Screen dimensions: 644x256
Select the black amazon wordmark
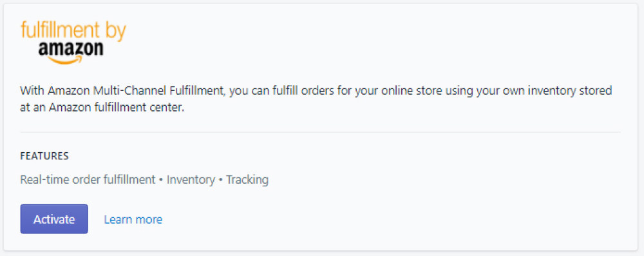click(71, 49)
